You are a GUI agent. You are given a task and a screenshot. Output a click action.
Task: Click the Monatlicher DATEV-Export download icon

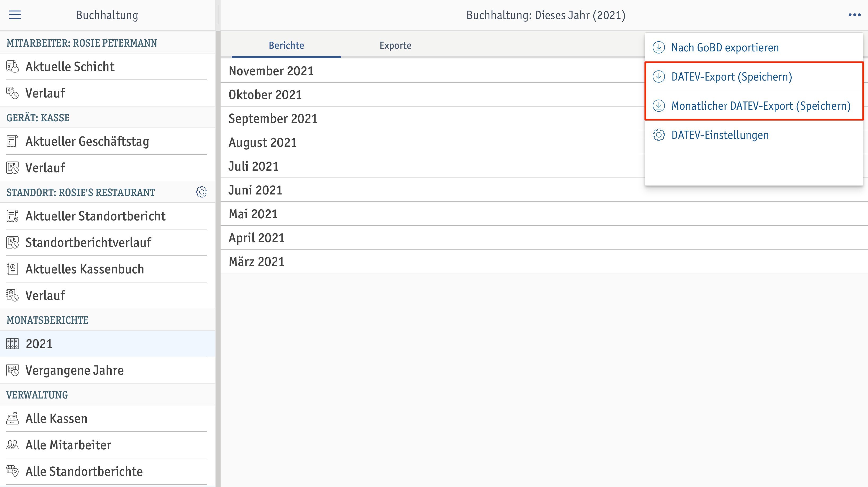click(658, 106)
